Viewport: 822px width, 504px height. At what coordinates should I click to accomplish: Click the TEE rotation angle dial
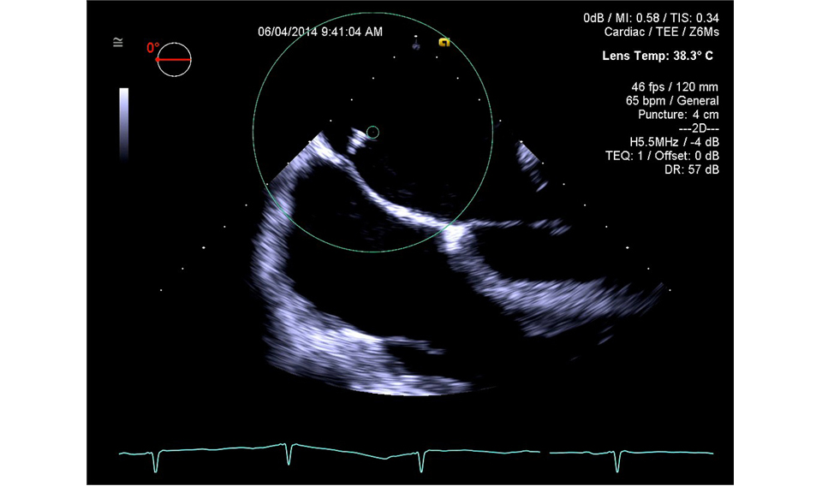click(x=174, y=60)
